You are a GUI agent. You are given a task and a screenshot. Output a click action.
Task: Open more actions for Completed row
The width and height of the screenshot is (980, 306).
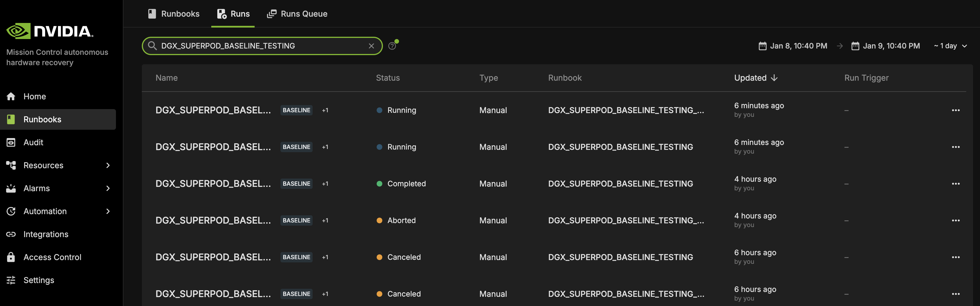click(956, 183)
